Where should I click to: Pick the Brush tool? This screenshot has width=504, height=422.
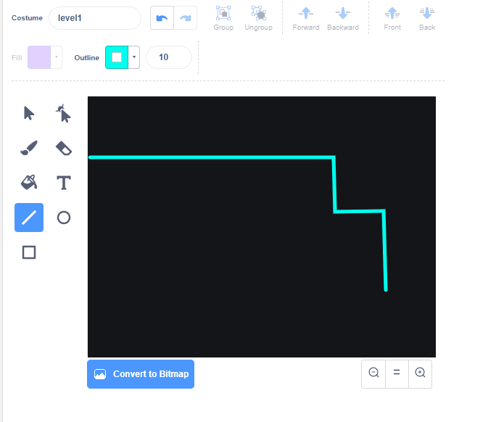(29, 148)
